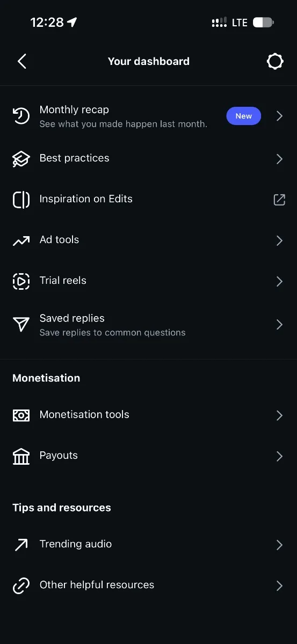The height and width of the screenshot is (644, 297).
Task: Open the external link icon for Edits
Action: click(279, 200)
